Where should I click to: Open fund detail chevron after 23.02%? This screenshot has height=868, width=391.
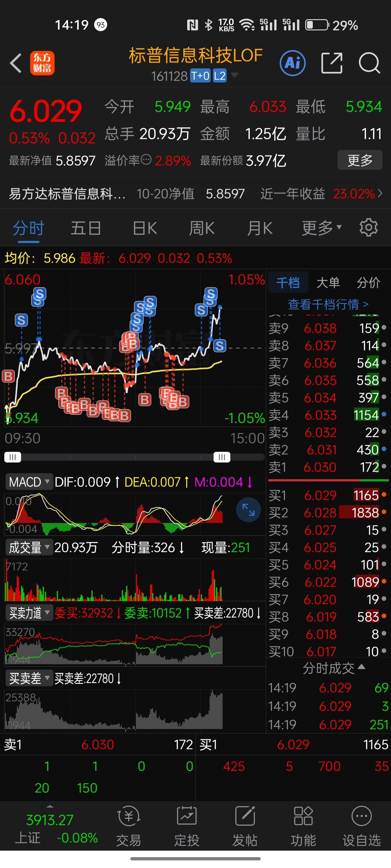pyautogui.click(x=380, y=193)
